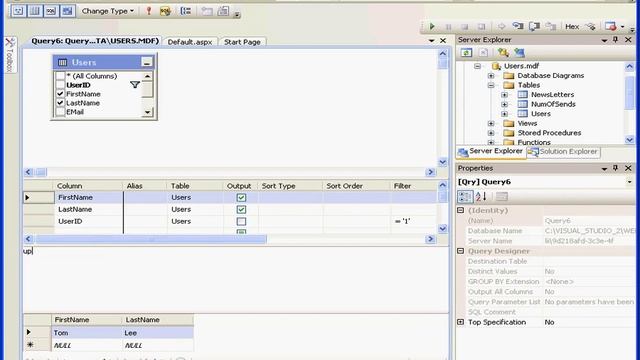640x360 pixels.
Task: Click the Sort Type column header
Action: coord(290,186)
